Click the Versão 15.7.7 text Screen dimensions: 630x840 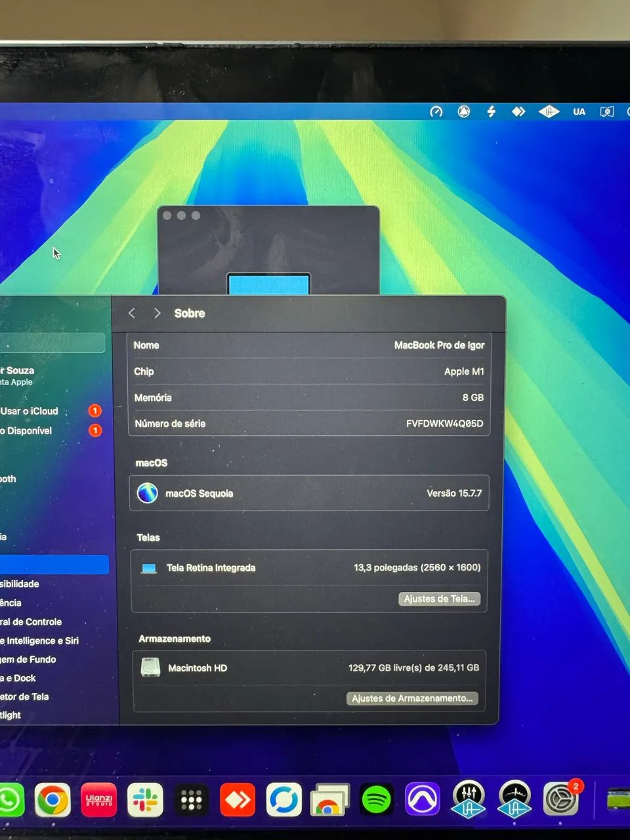tap(454, 493)
